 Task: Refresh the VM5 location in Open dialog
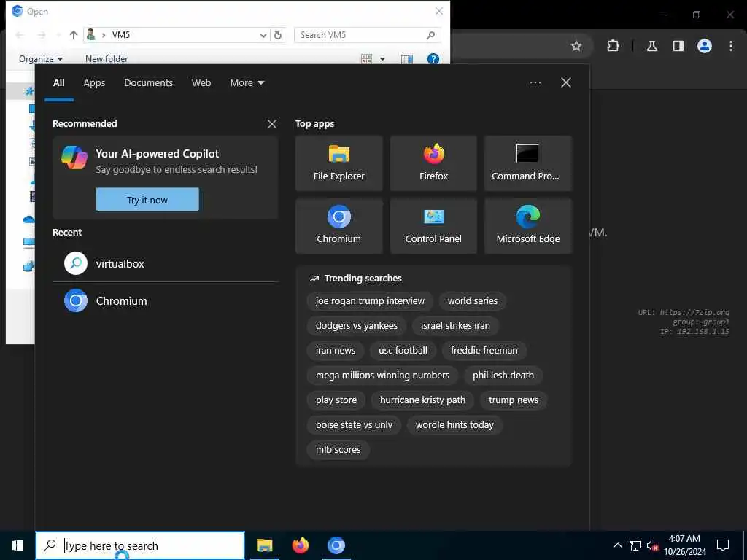coord(278,35)
